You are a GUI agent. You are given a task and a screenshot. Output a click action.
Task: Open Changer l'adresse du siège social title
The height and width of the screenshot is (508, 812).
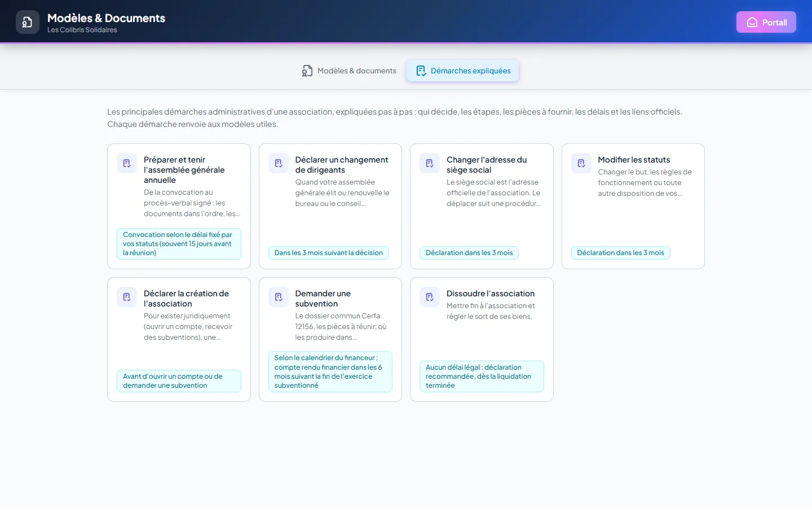[x=487, y=165]
